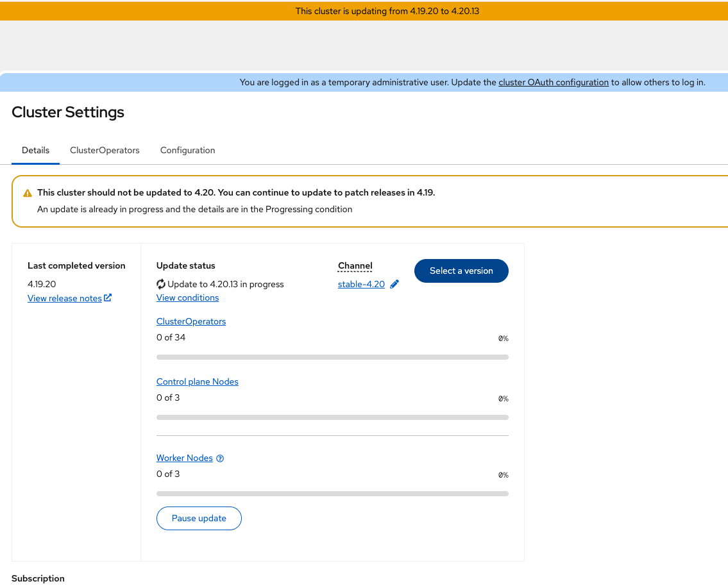Click the sync icon next to update progress
This screenshot has height=586, width=728.
pos(161,284)
